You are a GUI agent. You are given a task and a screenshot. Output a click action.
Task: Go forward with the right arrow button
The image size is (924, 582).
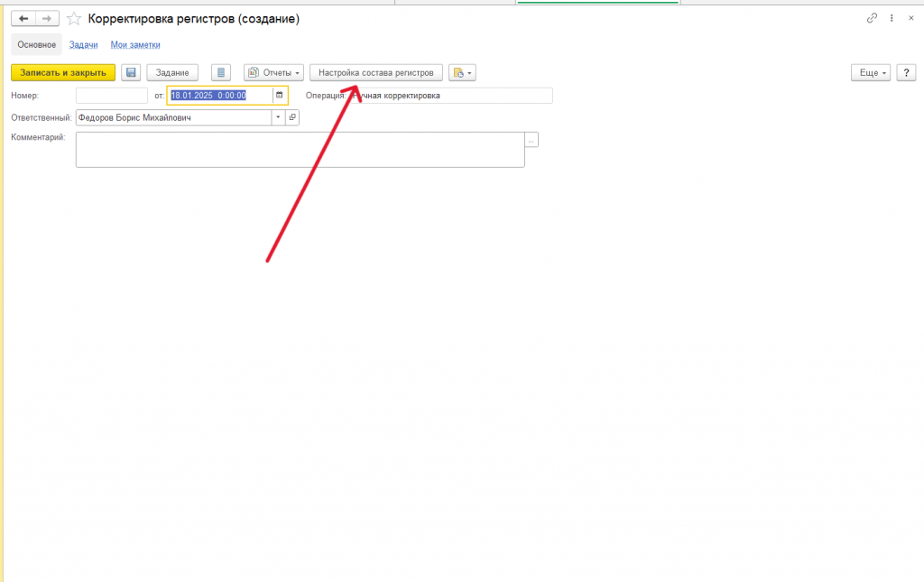pos(47,19)
